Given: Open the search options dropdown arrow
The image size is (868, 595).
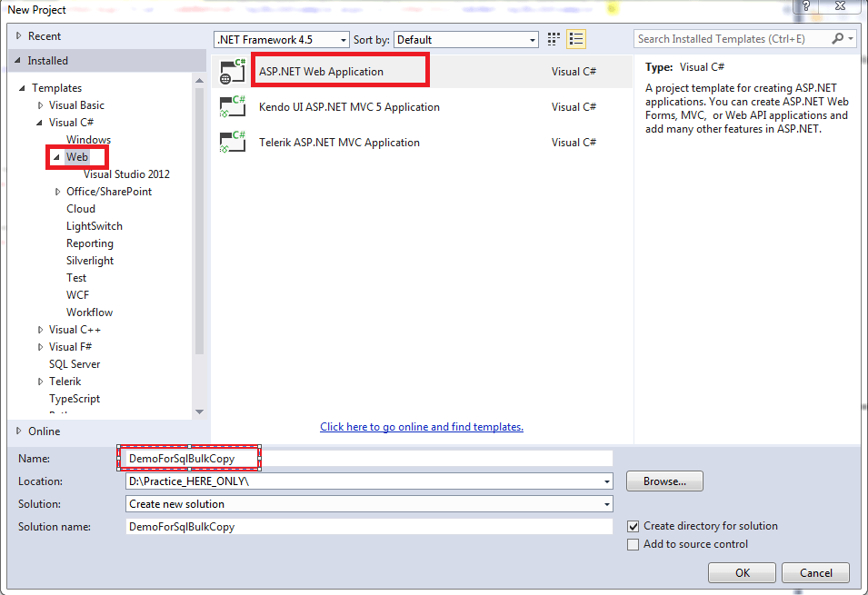Looking at the screenshot, I should 851,39.
